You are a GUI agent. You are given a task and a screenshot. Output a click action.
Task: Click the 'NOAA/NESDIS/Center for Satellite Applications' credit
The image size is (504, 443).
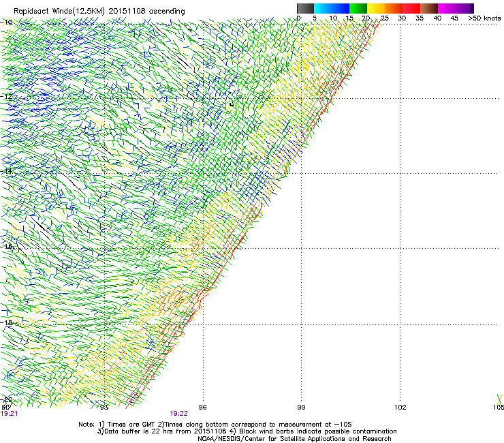(294, 439)
